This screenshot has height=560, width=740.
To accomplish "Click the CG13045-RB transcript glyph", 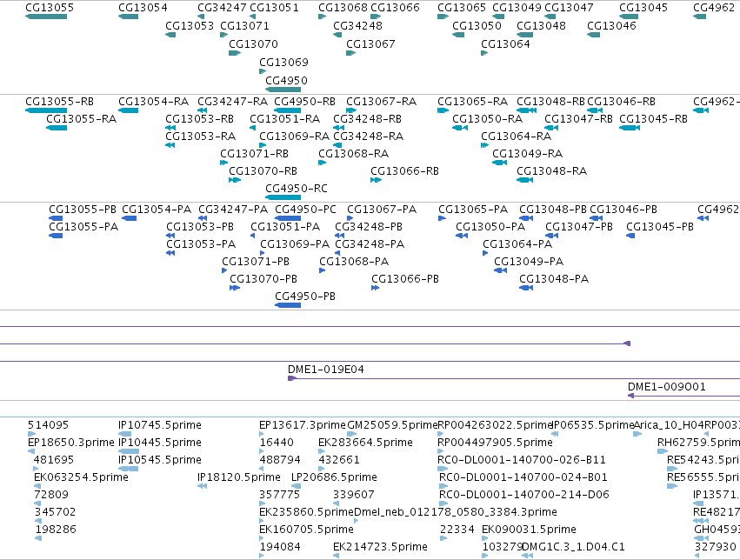I will 630,128.
